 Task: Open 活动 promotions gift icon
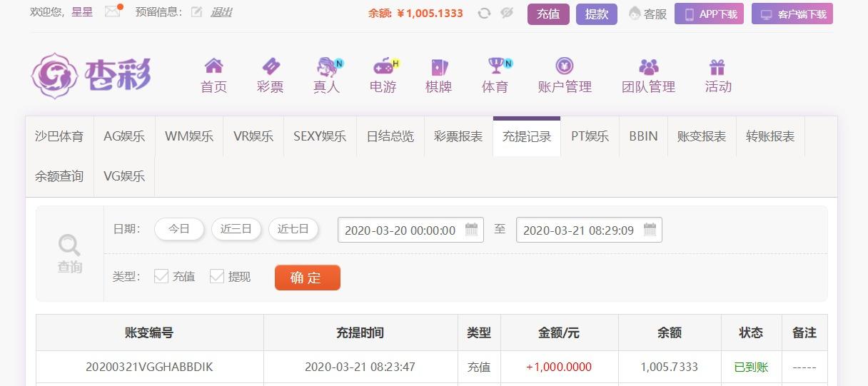tap(717, 76)
